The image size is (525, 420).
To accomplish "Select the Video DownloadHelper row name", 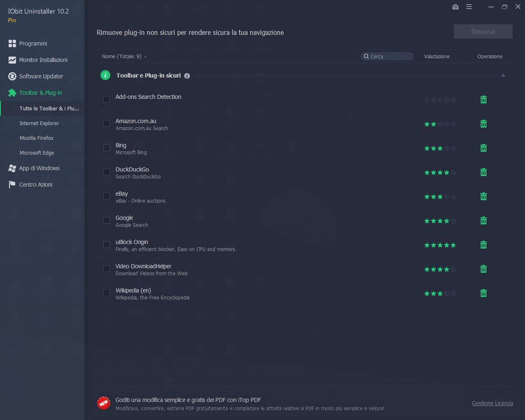I will click(x=143, y=266).
